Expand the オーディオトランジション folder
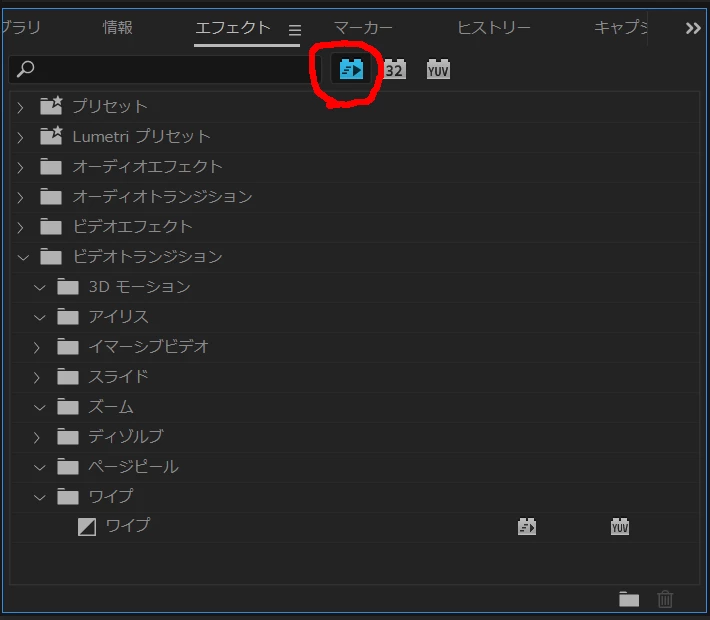This screenshot has height=620, width=710. click(x=20, y=197)
